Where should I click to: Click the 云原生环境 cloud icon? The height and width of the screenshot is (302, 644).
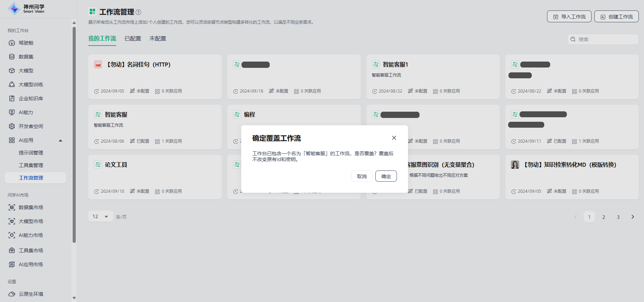point(12,294)
